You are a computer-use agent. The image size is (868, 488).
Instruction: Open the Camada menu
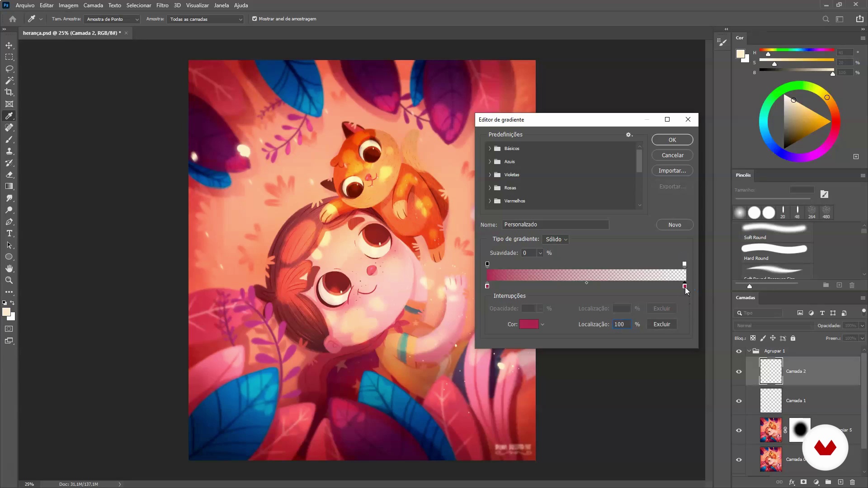click(93, 5)
